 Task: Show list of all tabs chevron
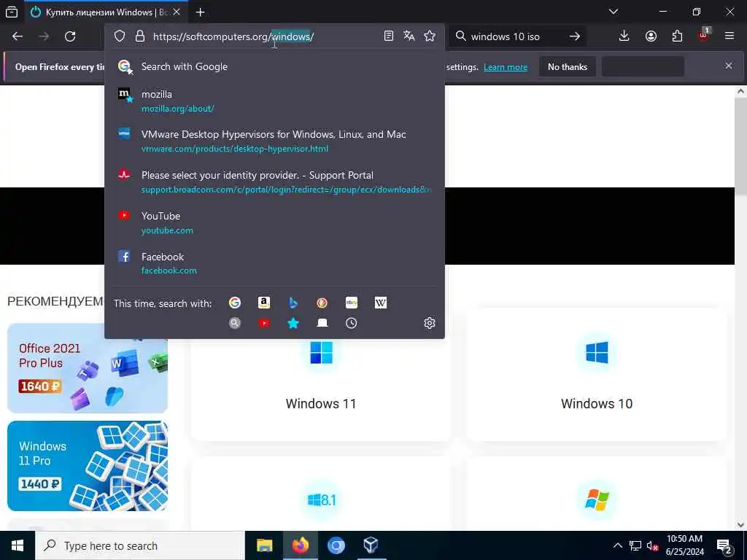pyautogui.click(x=614, y=12)
